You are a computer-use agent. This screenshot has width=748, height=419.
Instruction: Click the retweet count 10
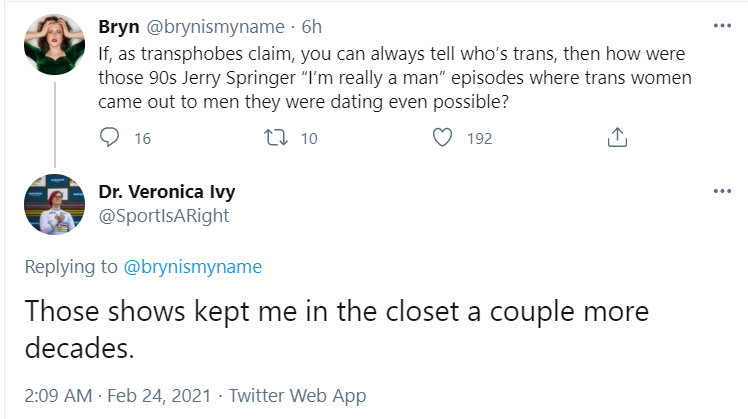point(309,138)
